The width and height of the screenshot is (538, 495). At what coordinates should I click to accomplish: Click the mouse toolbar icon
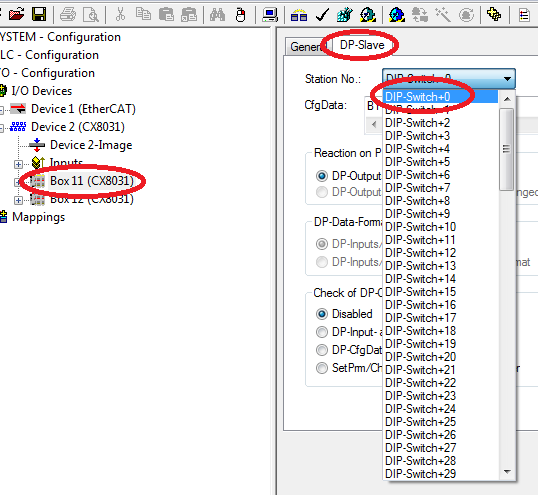point(241,15)
